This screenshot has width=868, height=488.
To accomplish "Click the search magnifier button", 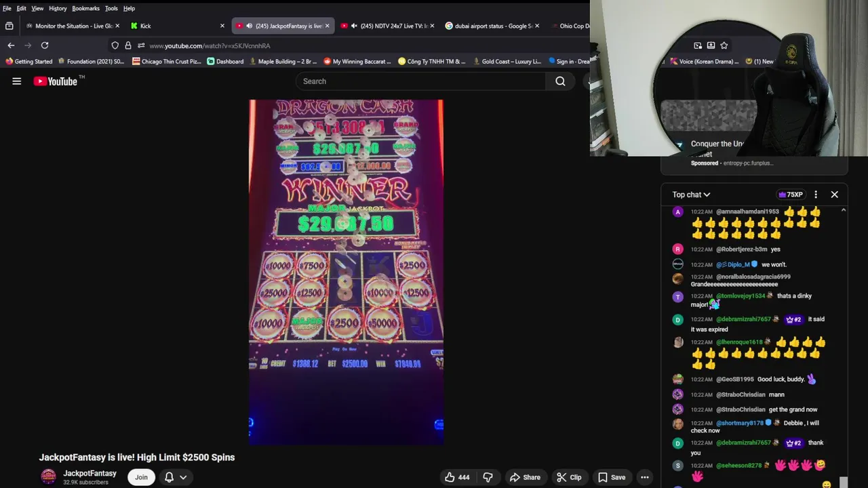I will tap(560, 81).
